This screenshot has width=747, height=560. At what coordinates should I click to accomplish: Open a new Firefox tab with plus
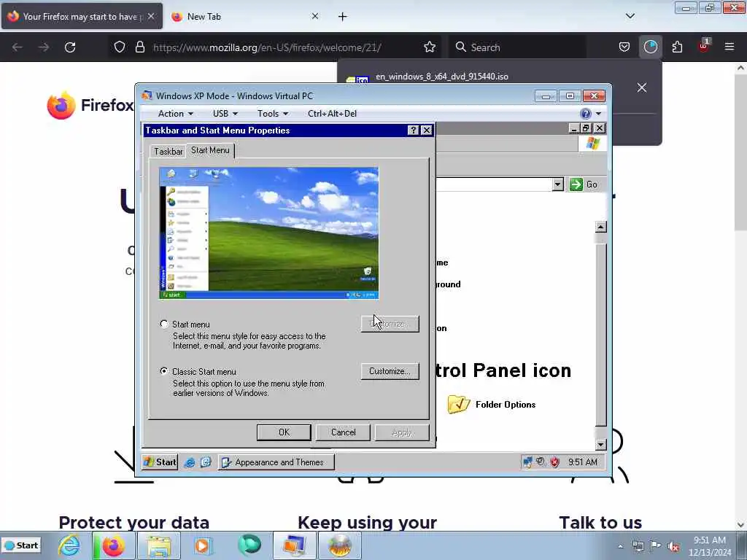343,17
